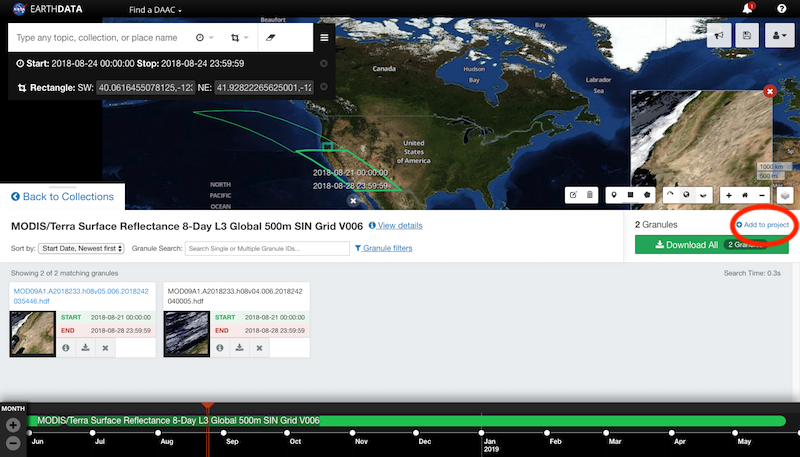This screenshot has height=457, width=800.
Task: Open the user account dropdown
Action: (780, 36)
